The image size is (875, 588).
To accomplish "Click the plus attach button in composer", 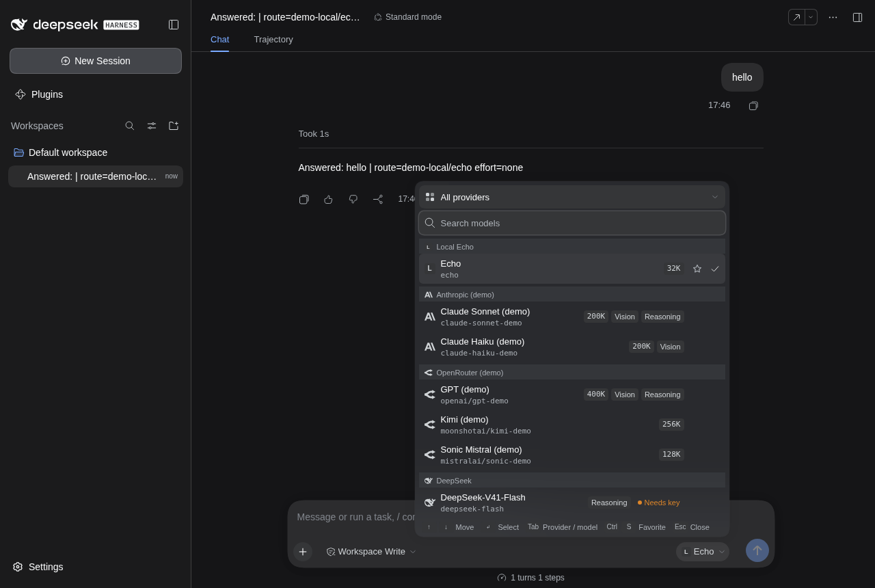I will click(x=303, y=552).
